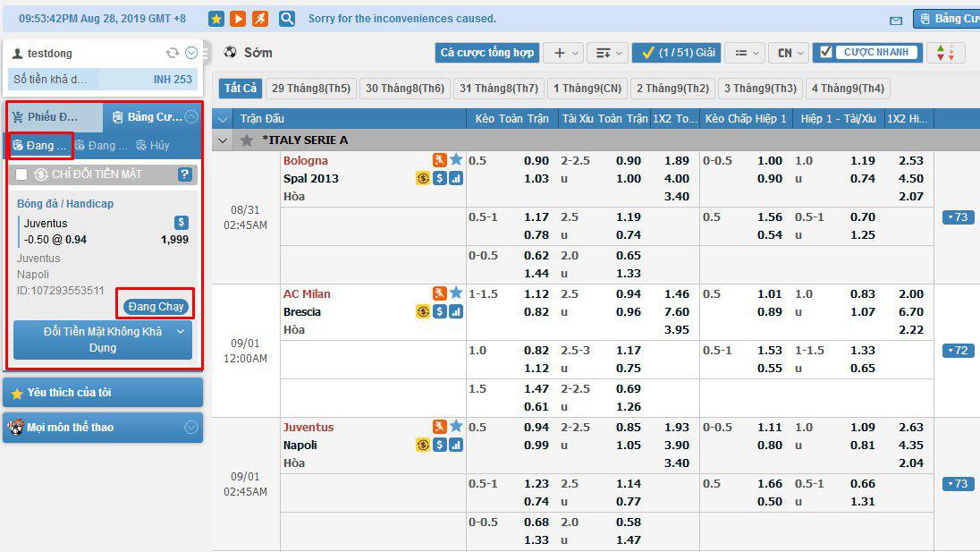Open the CN language dropdown
The height and width of the screenshot is (552, 980).
coord(788,53)
